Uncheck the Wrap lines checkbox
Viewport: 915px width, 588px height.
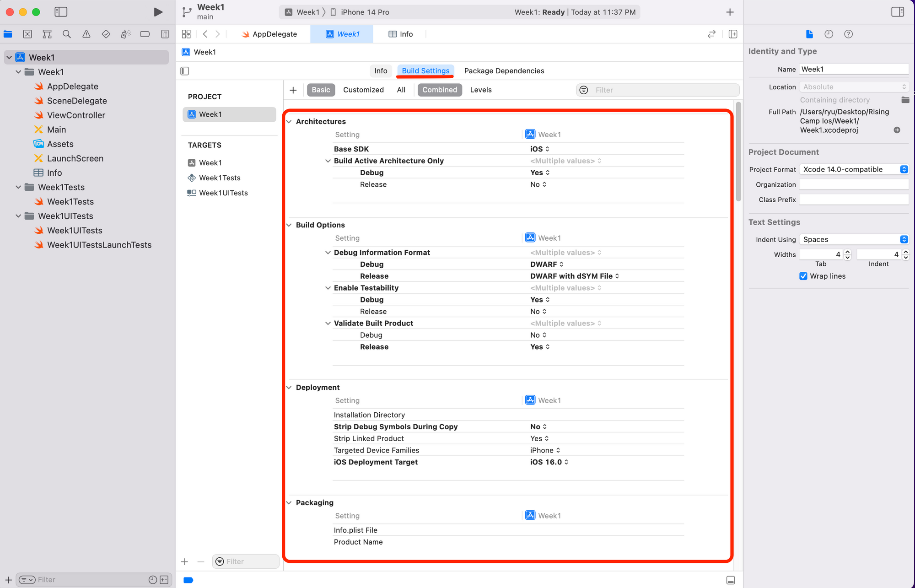[x=803, y=276]
